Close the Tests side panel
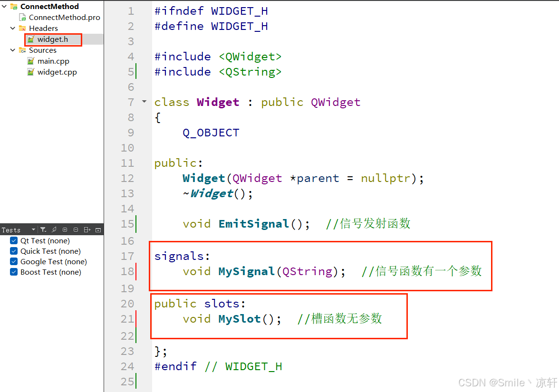Image resolution: width=559 pixels, height=392 pixels. [98, 230]
